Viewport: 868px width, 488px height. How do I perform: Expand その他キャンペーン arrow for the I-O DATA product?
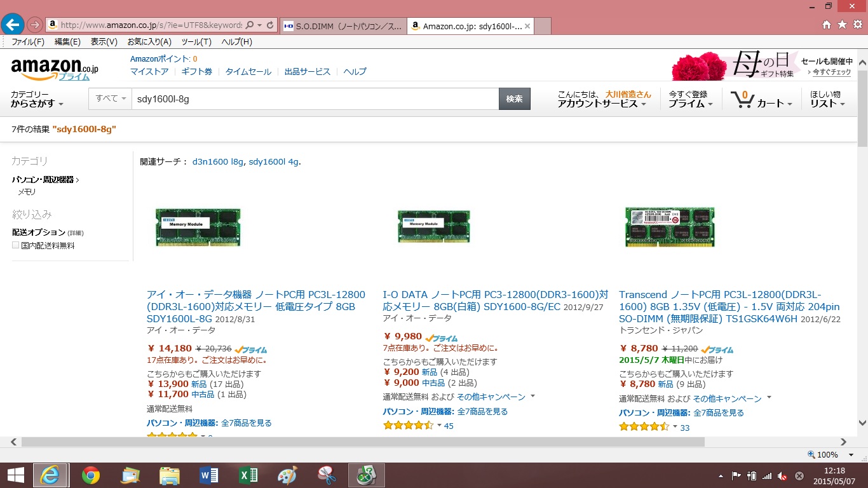click(x=532, y=396)
